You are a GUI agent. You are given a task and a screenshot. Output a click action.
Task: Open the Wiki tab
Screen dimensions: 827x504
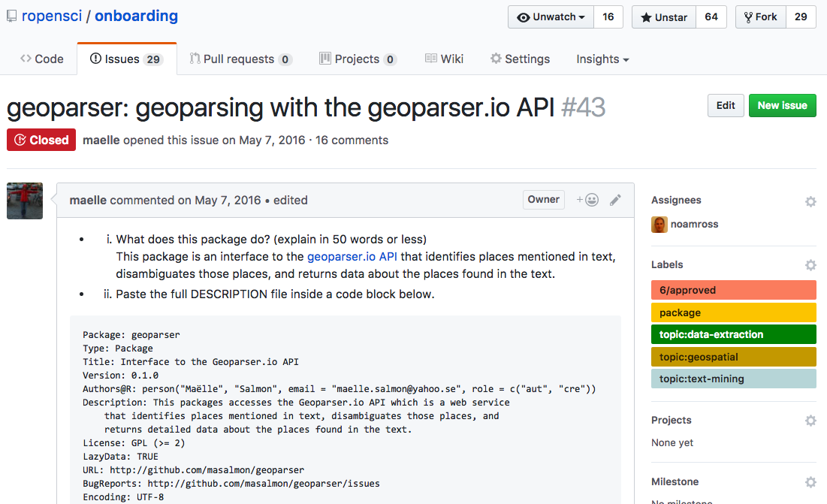coord(444,59)
